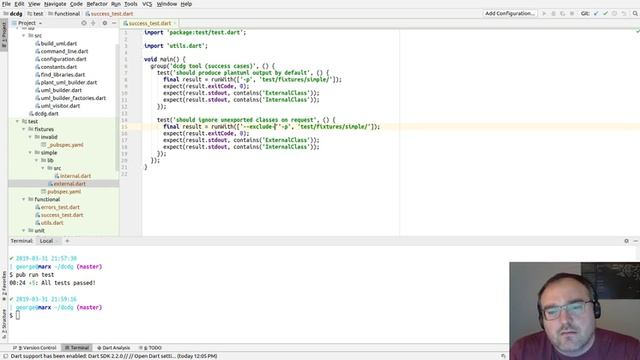Click the terminal command prompt input
This screenshot has height=360, width=640.
click(18, 315)
